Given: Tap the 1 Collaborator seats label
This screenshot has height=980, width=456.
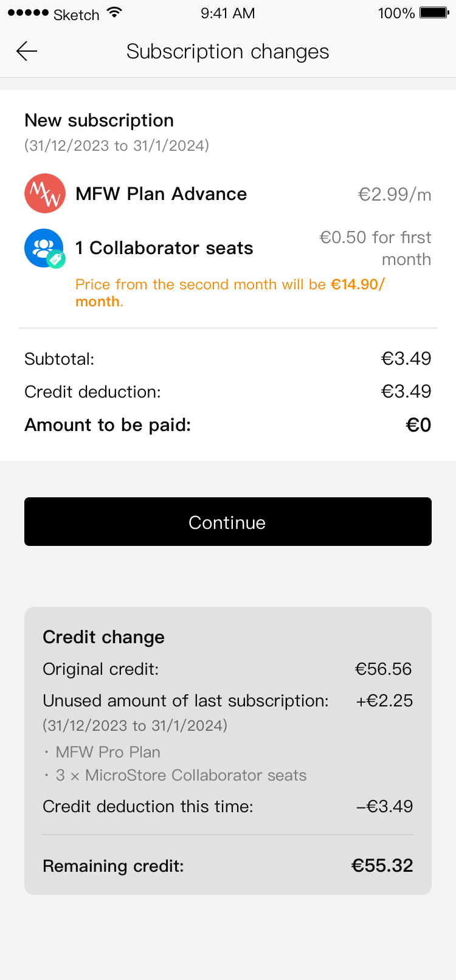Looking at the screenshot, I should pos(164,248).
